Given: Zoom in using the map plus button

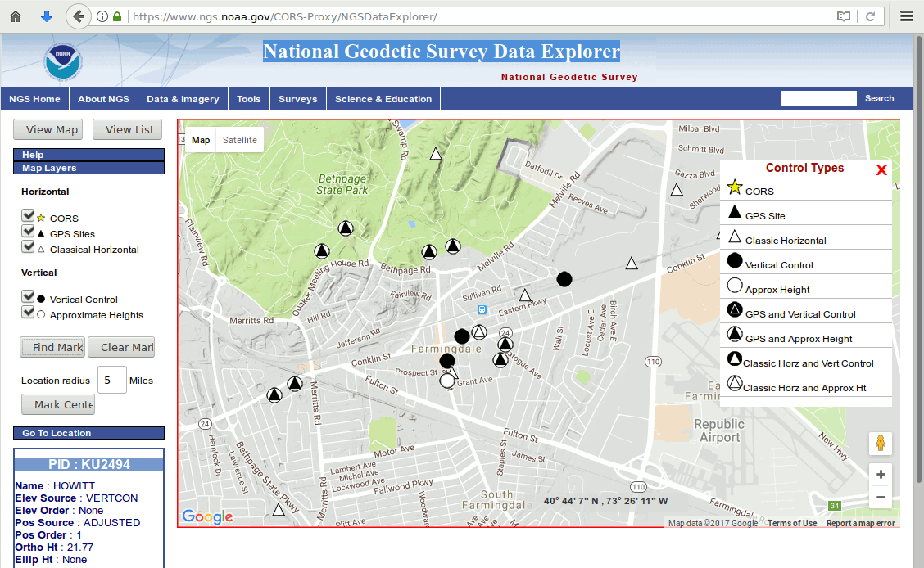Looking at the screenshot, I should (x=881, y=475).
